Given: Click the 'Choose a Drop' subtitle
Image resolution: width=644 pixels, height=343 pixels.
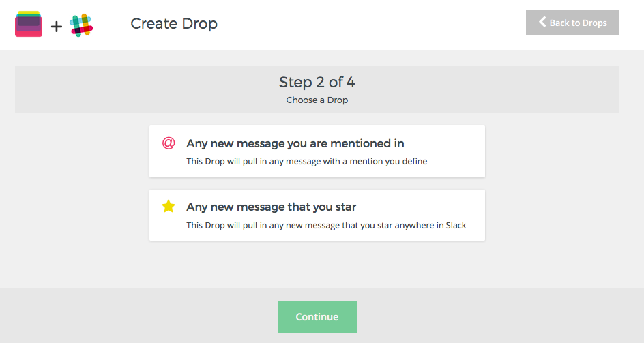Looking at the screenshot, I should coord(317,100).
